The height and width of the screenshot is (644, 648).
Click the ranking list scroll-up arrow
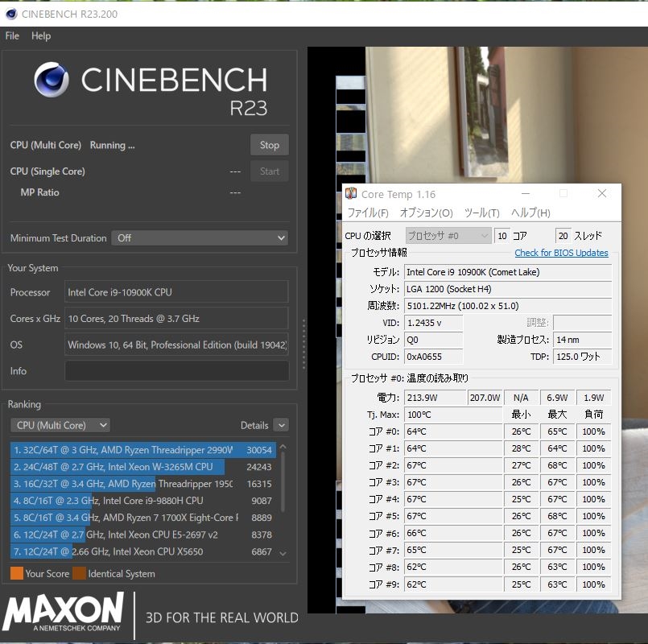(x=283, y=447)
